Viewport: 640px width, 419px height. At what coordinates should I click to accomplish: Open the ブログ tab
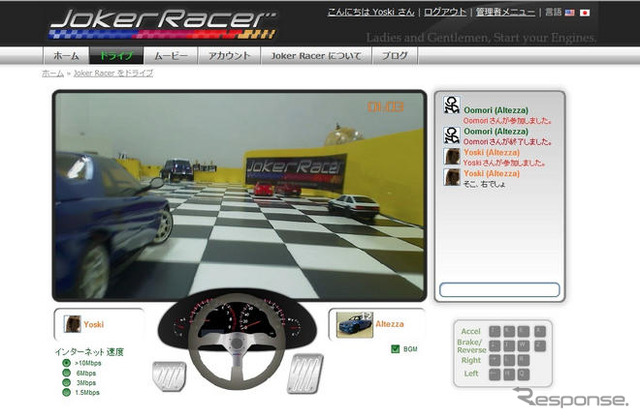coord(395,55)
